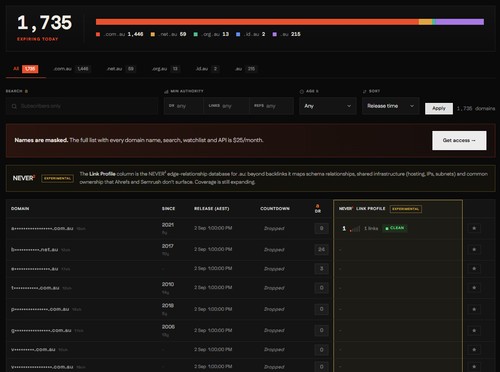Screen dimensions: 500x372
Task: Switch to the .com.au tab
Action: (71, 69)
